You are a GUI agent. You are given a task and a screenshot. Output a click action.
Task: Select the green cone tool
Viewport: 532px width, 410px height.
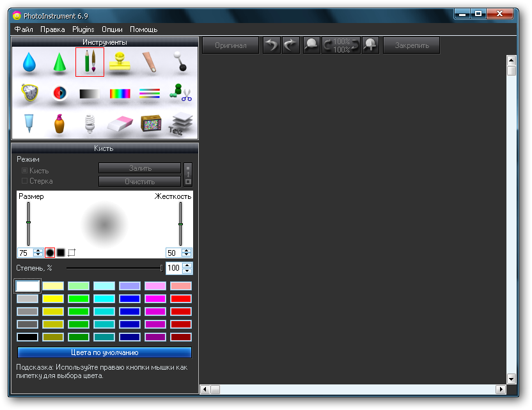pyautogui.click(x=59, y=62)
